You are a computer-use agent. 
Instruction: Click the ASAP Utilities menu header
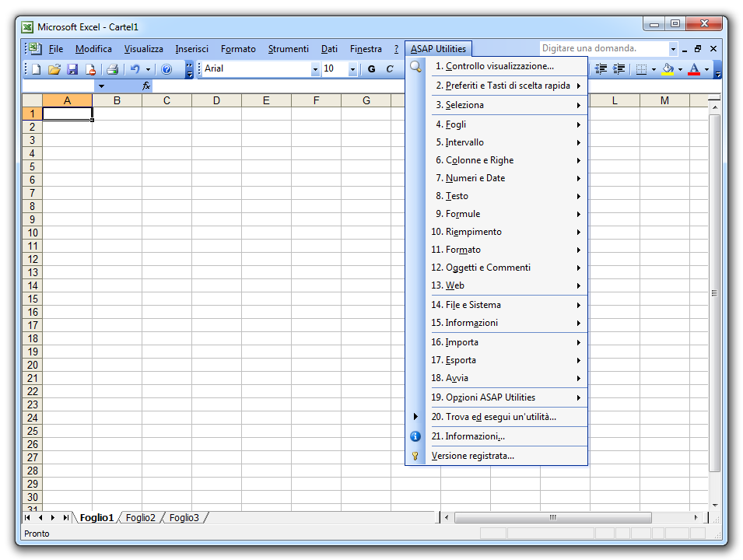[438, 49]
